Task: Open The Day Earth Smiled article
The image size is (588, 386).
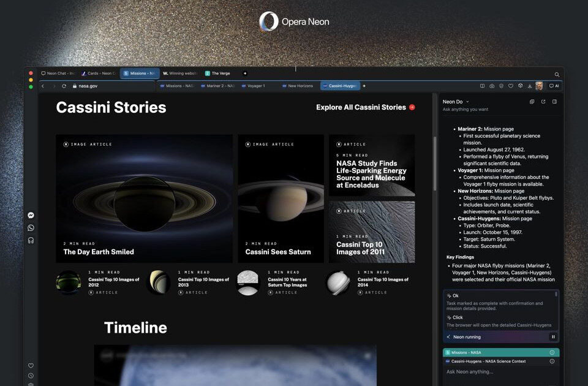Action: pyautogui.click(x=99, y=252)
